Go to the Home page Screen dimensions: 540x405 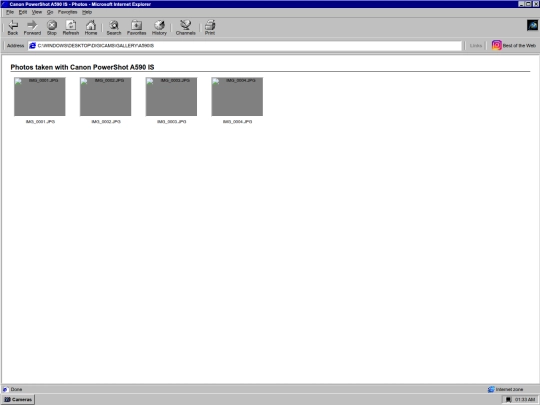click(x=91, y=28)
